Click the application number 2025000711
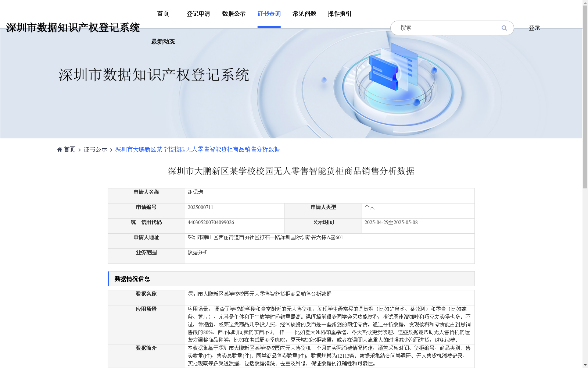Viewport: 588px width, 368px height. (200, 207)
